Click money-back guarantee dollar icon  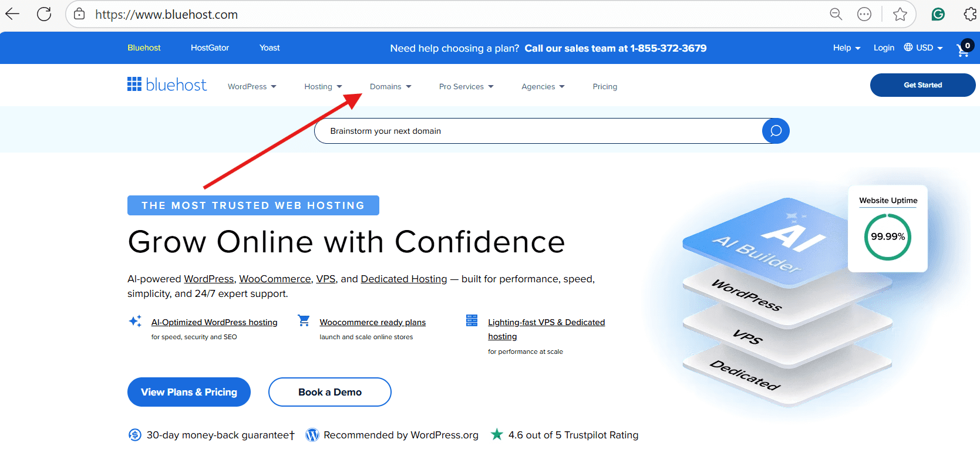tap(134, 435)
